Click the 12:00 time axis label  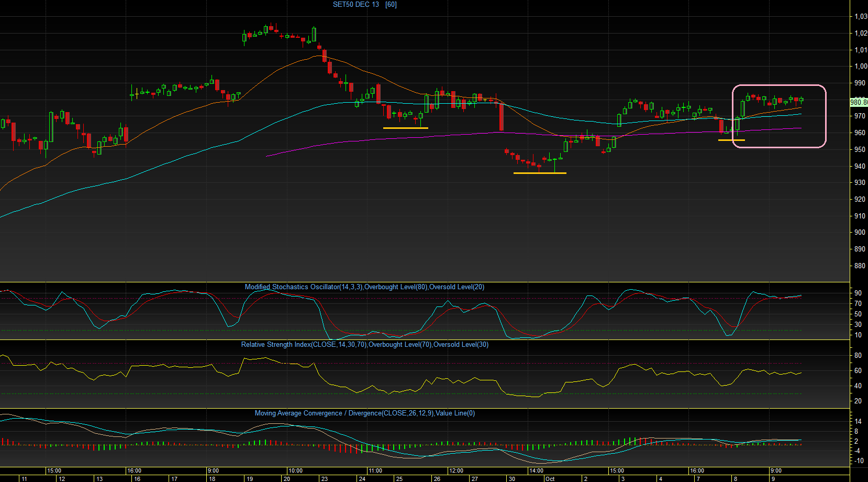point(457,470)
